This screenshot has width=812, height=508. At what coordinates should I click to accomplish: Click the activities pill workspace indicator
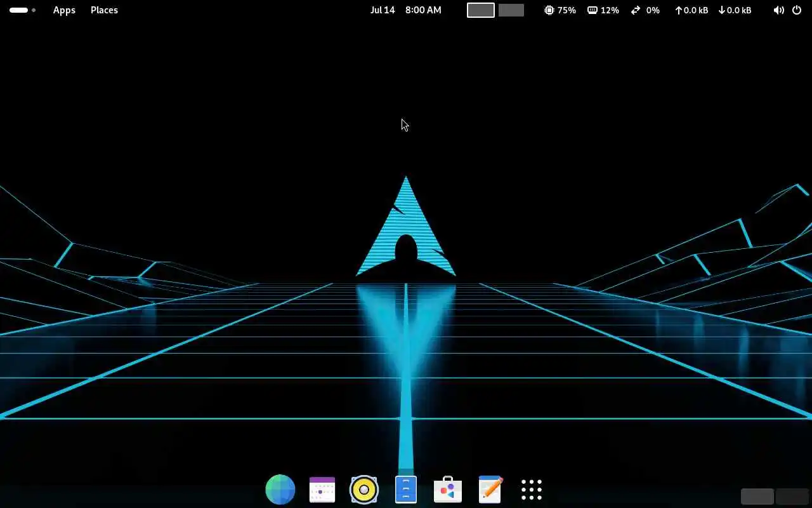click(22, 10)
